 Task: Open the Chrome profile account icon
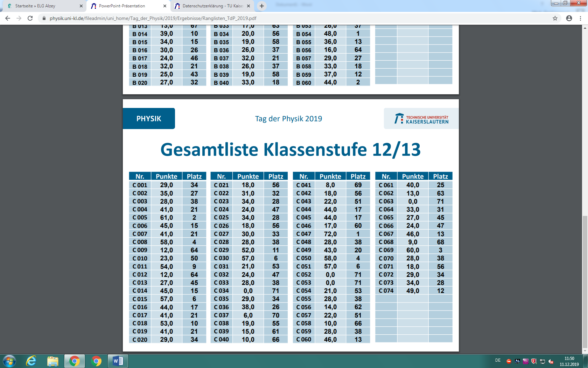click(569, 18)
